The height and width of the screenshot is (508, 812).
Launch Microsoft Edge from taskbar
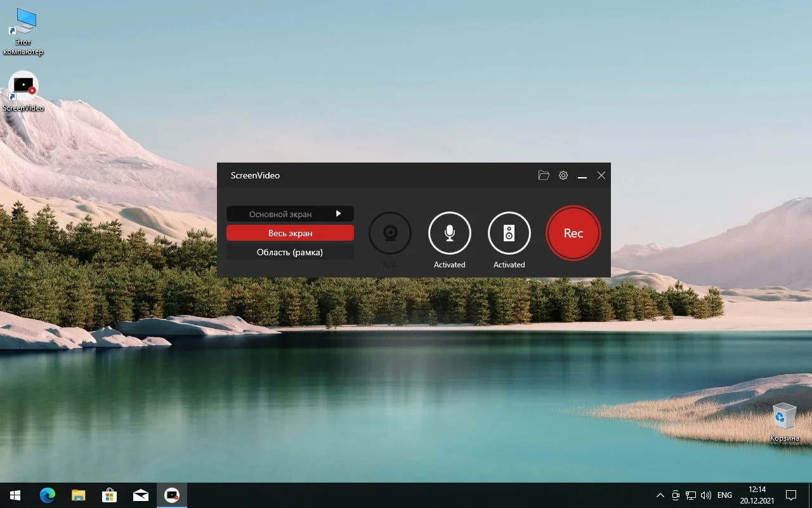(48, 495)
